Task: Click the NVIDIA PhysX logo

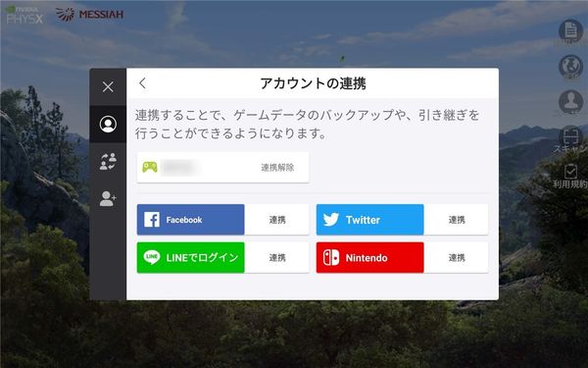Action: [24, 15]
